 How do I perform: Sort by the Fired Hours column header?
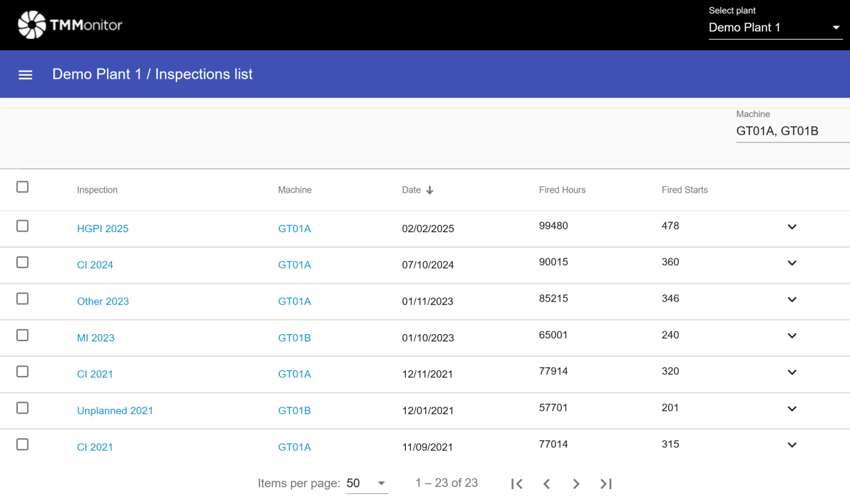562,190
